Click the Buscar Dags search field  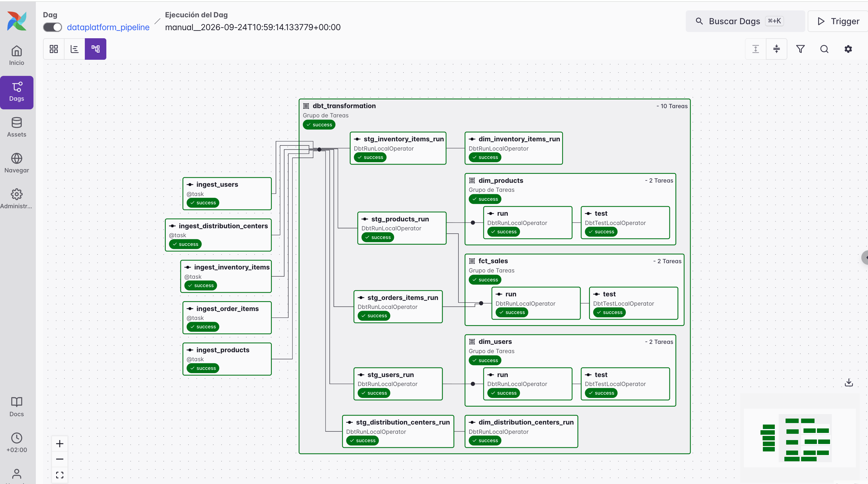(745, 21)
